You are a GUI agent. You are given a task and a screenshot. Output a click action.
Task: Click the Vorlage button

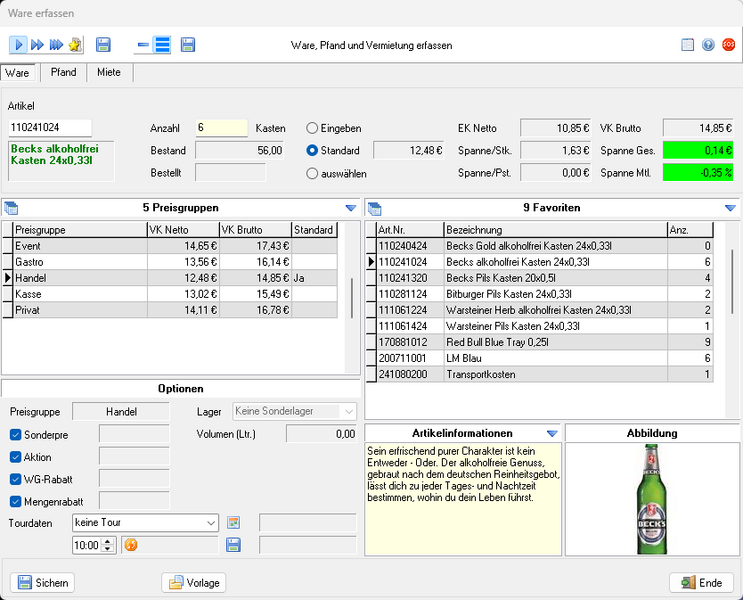194,582
